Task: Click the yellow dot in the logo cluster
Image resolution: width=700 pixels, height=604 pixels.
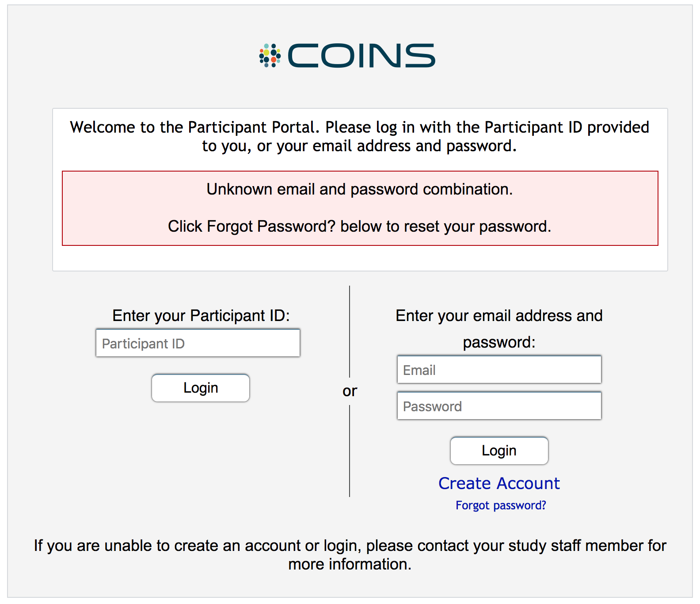Action: (x=266, y=53)
